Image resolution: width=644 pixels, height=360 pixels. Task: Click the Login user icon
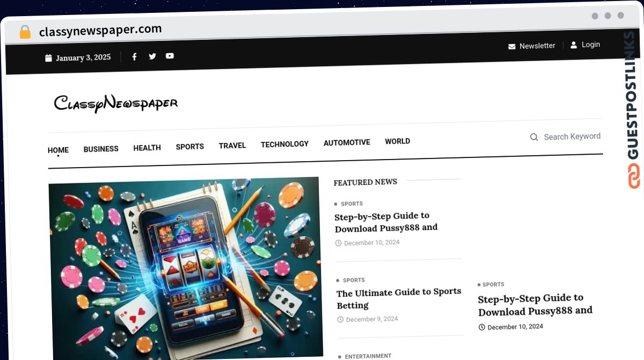click(574, 45)
